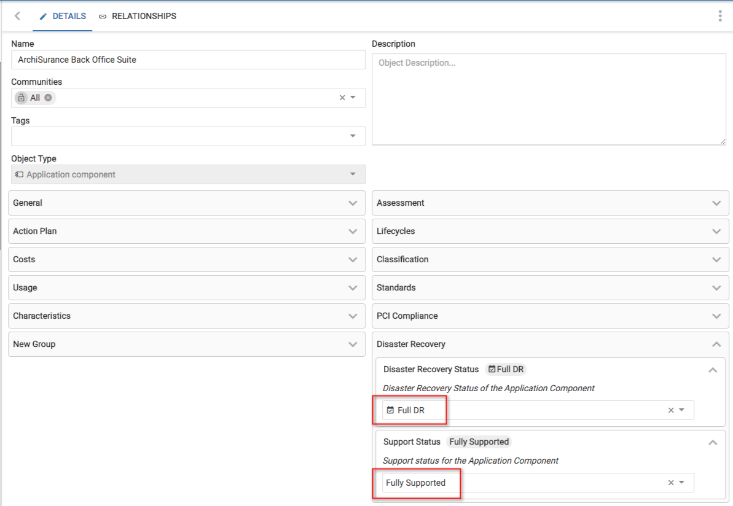Open the Relationships tab
The width and height of the screenshot is (733, 506).
coord(137,16)
